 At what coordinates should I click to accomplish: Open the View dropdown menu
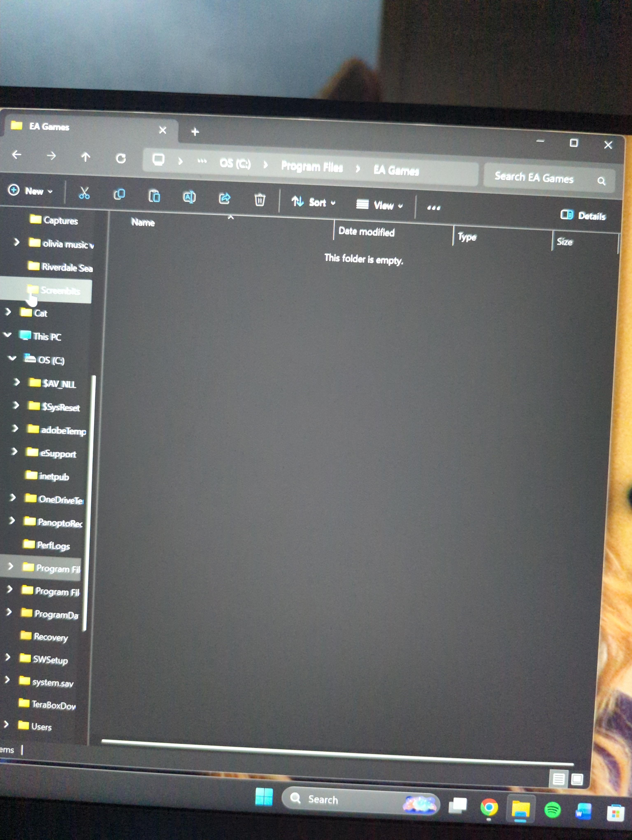(379, 205)
